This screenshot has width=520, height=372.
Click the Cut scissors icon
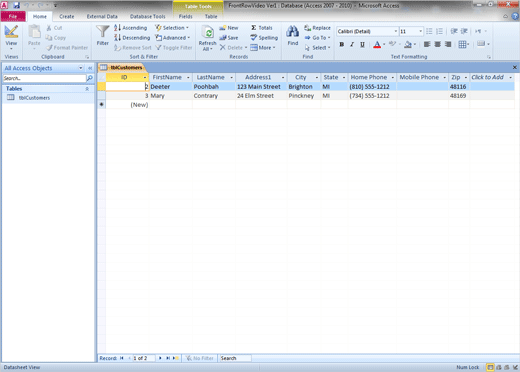click(49, 28)
